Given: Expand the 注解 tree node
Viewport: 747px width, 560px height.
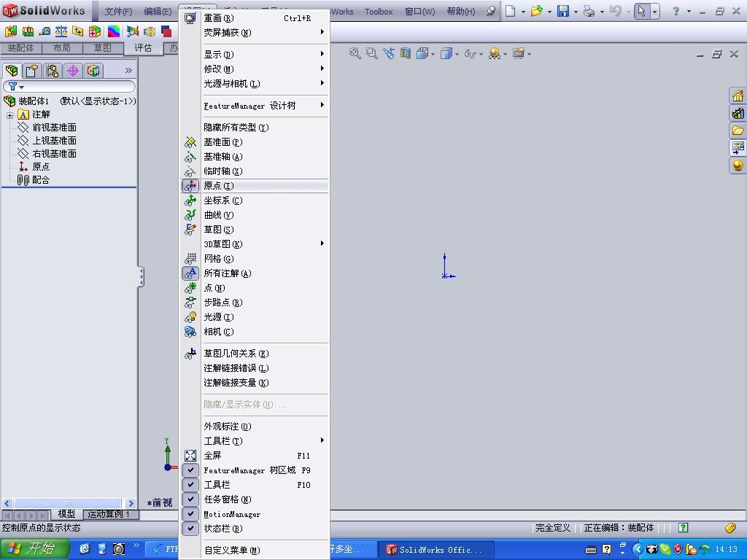Looking at the screenshot, I should tap(9, 115).
